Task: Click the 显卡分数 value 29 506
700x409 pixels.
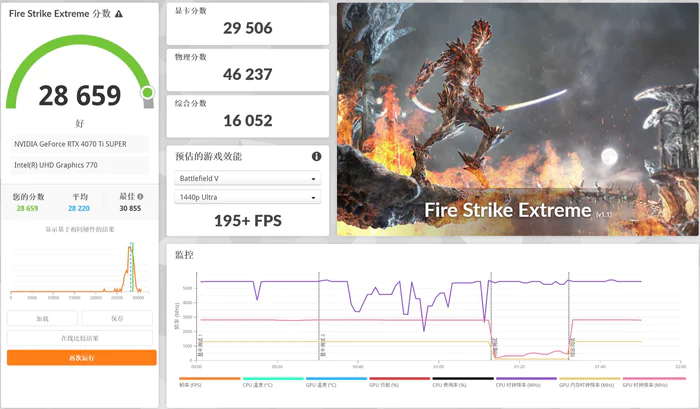Action: [248, 28]
